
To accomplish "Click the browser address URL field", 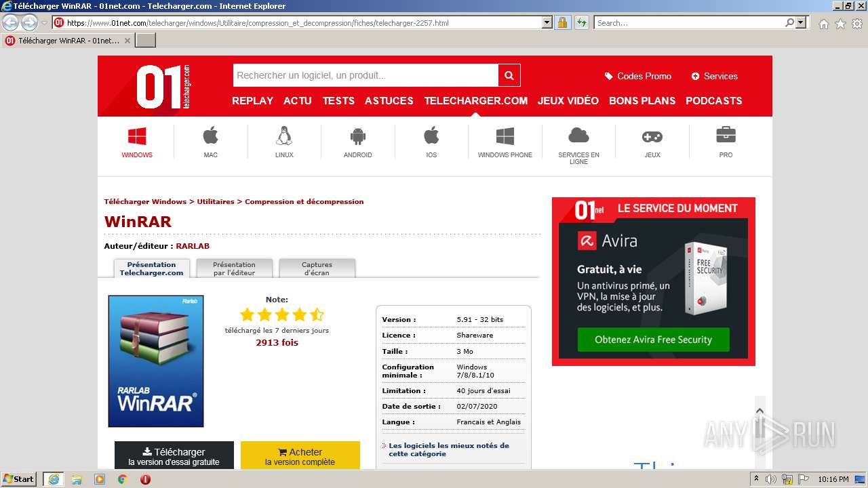I will pos(303,23).
